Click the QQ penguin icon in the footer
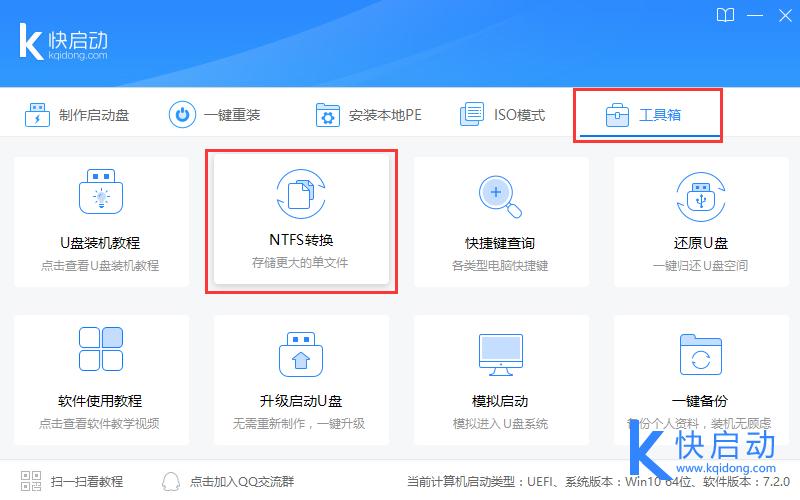The width and height of the screenshot is (800, 500). 170,481
